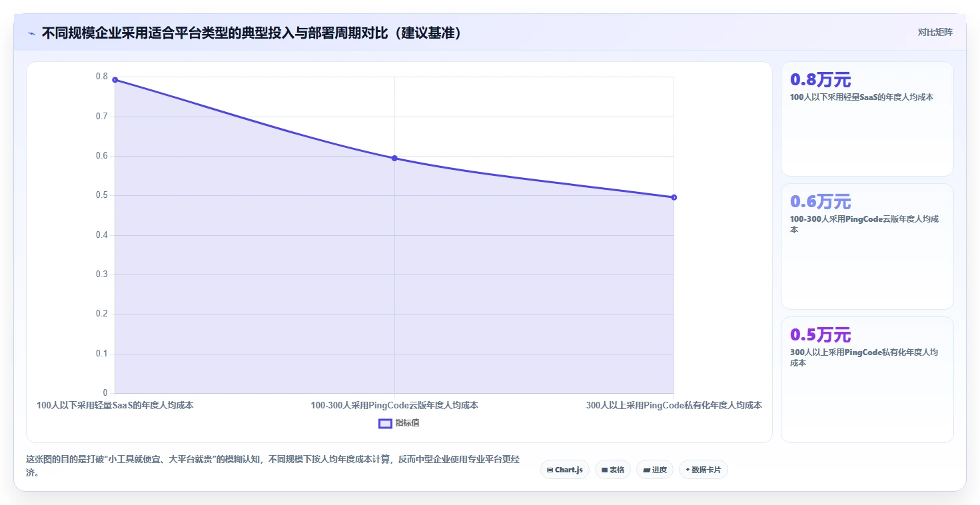Screen dimensions: 980x505
Task: Toggle the 指标值 legend item
Action: tap(399, 423)
